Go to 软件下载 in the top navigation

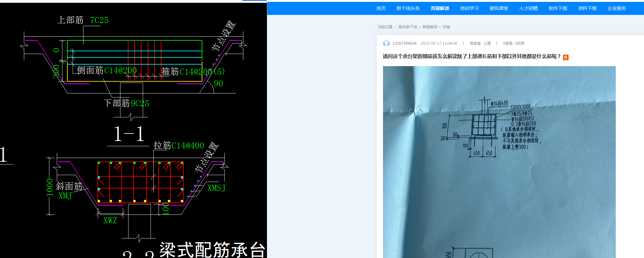click(558, 8)
